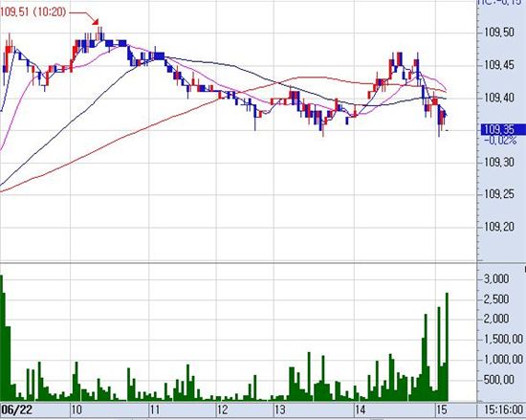526x420 pixels.
Task: Select the 109,51 (10:20) high annotation
Action: (33, 12)
